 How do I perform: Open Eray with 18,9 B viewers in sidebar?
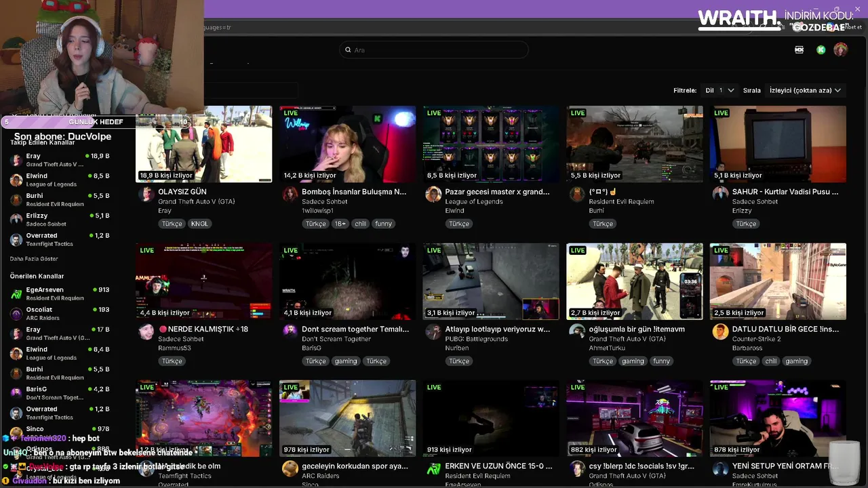[60, 160]
